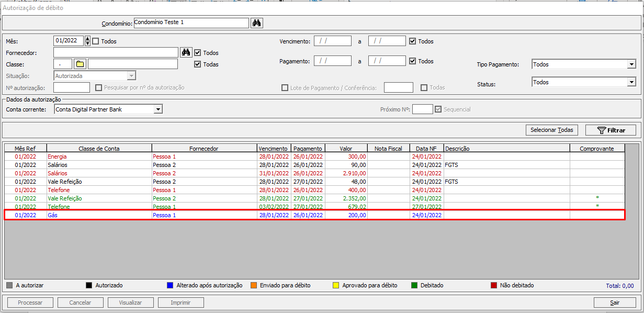Sort by Pagamento column header
The height and width of the screenshot is (313, 644).
pyautogui.click(x=308, y=148)
